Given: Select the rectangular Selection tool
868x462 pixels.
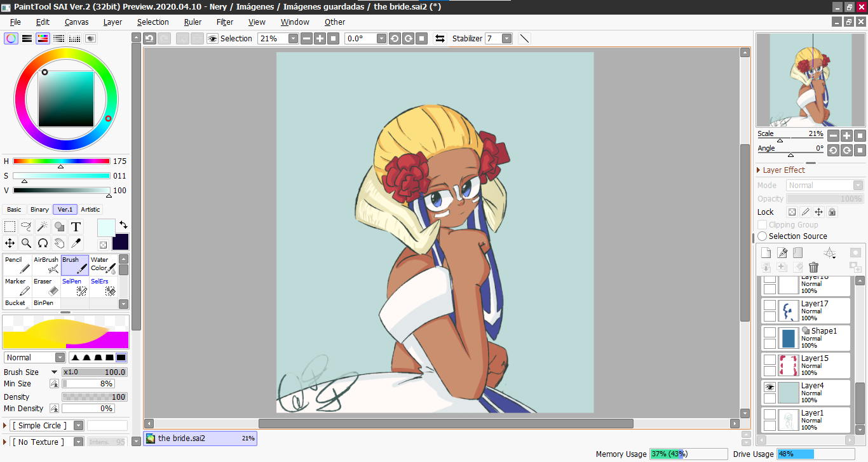Looking at the screenshot, I should tap(10, 226).
